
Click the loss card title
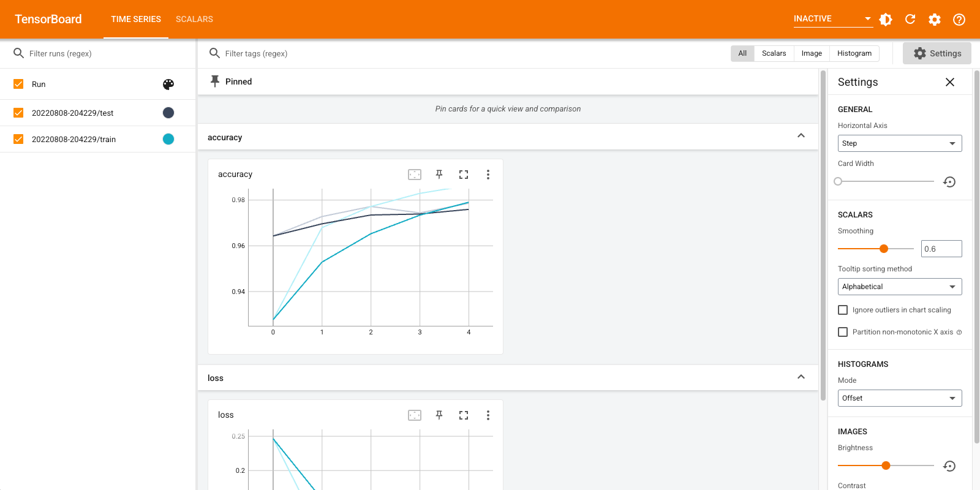226,415
